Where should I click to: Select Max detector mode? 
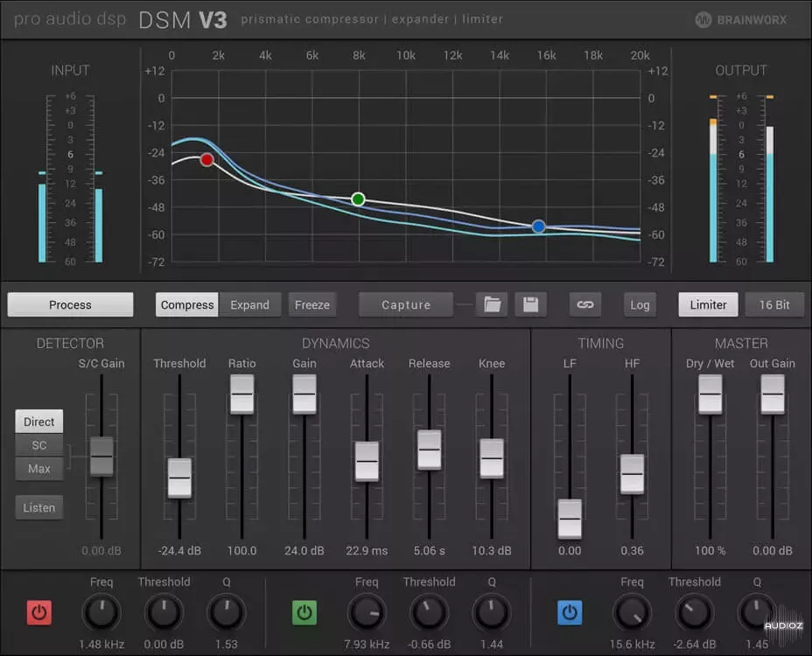point(39,469)
